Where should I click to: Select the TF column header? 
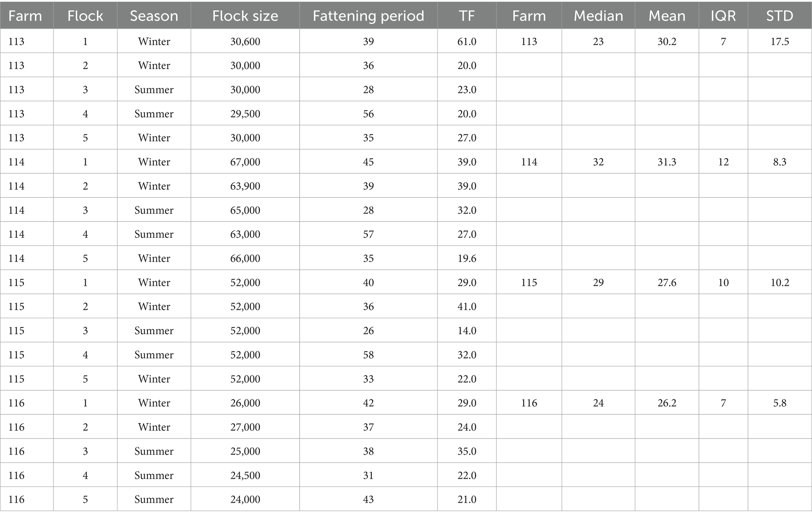tap(466, 16)
